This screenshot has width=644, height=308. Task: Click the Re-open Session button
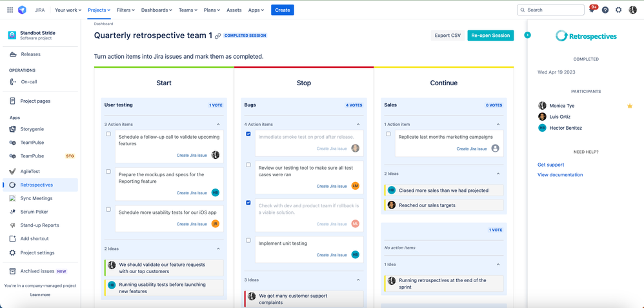(x=490, y=36)
